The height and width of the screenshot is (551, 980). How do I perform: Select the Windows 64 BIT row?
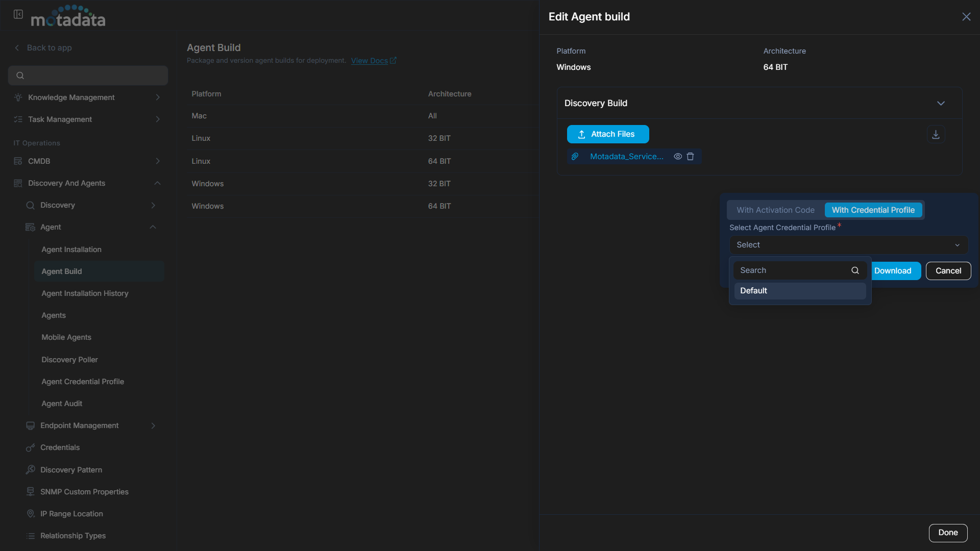(x=363, y=206)
